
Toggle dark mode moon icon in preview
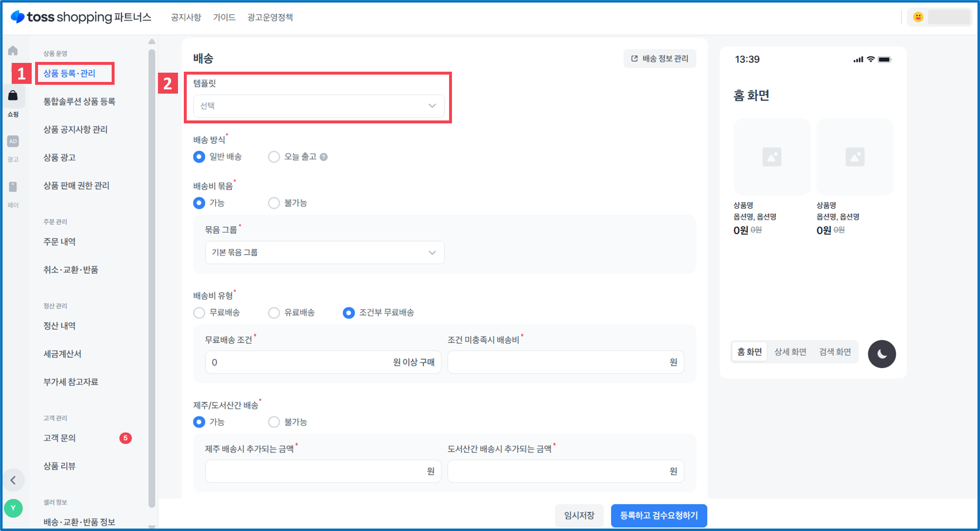coord(882,354)
